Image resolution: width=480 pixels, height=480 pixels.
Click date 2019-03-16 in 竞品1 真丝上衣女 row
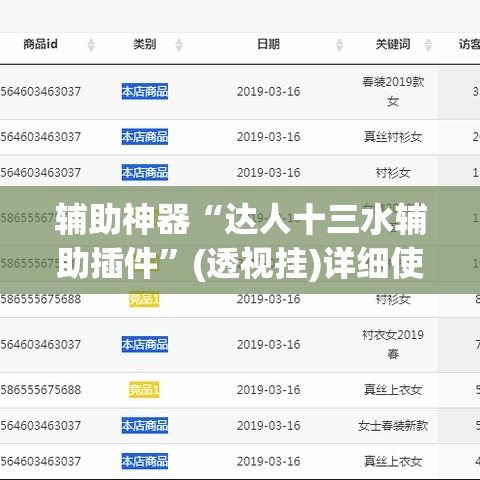(x=269, y=390)
